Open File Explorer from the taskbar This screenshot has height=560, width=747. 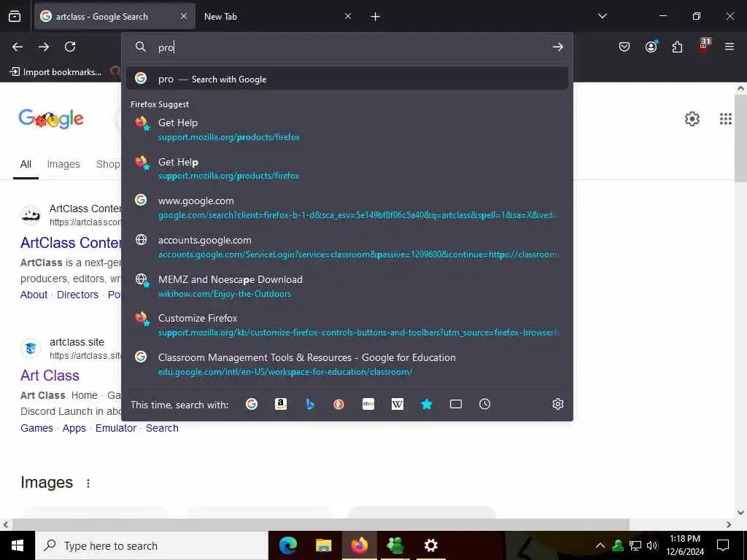tap(323, 545)
